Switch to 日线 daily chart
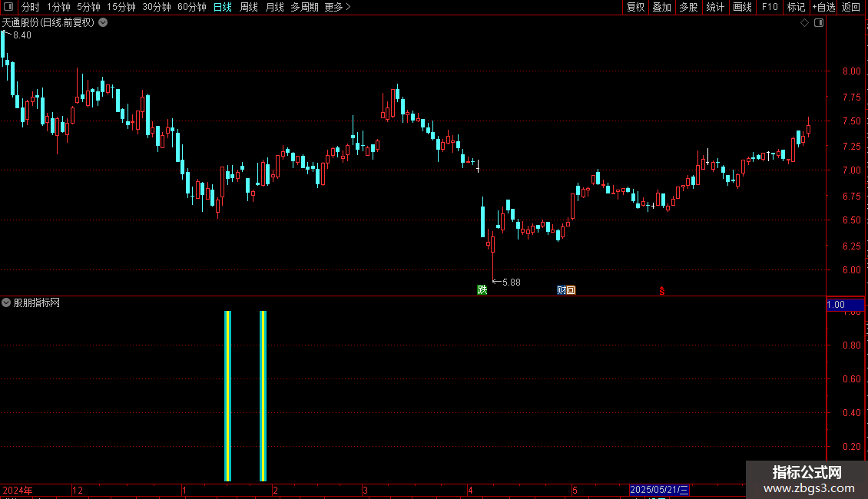The width and height of the screenshot is (868, 499). click(223, 7)
